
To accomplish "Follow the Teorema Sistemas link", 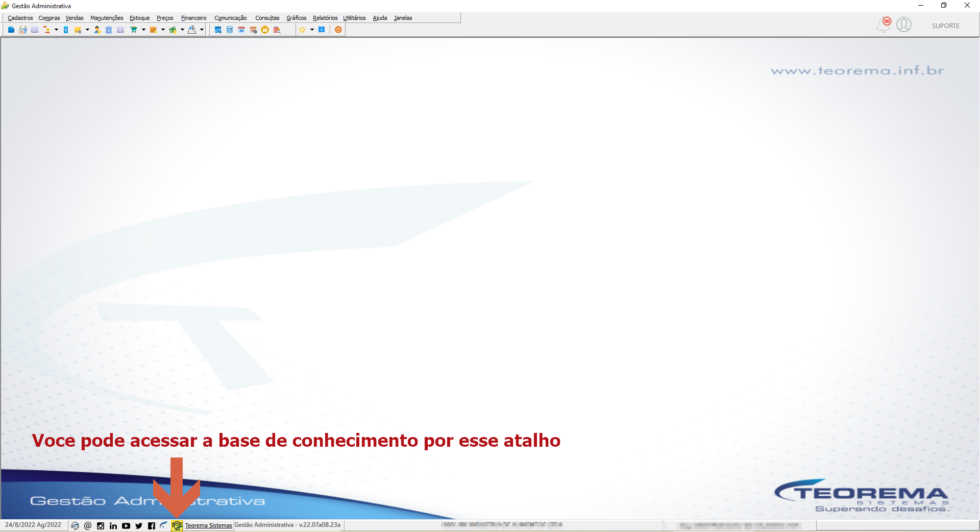I will (208, 525).
